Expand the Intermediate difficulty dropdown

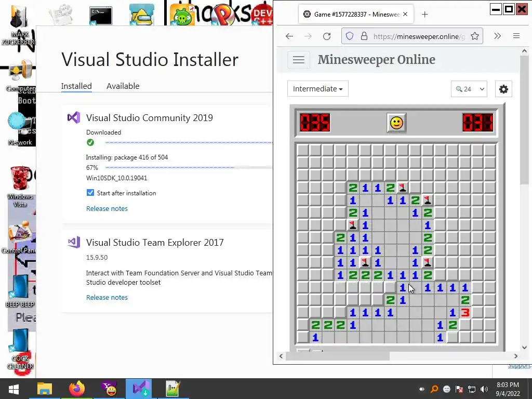(317, 88)
